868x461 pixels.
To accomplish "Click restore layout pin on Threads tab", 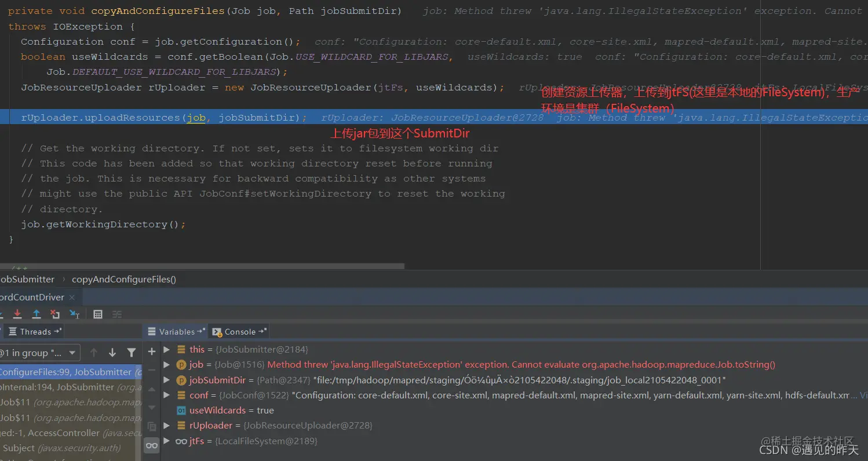I will [x=57, y=332].
